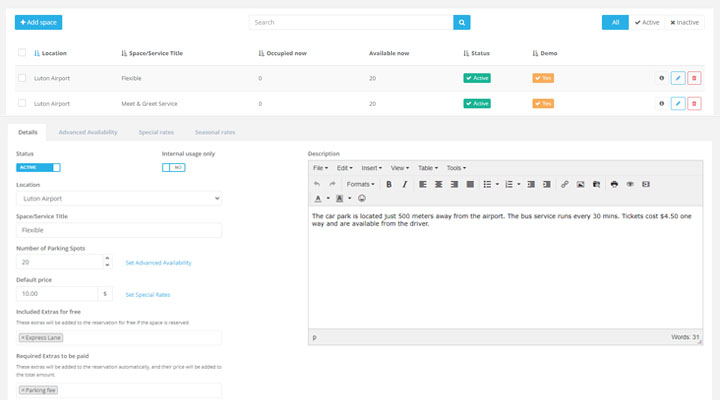Toggle the Internal usage only switch
Viewport: 720px width, 400px height.
pos(173,167)
